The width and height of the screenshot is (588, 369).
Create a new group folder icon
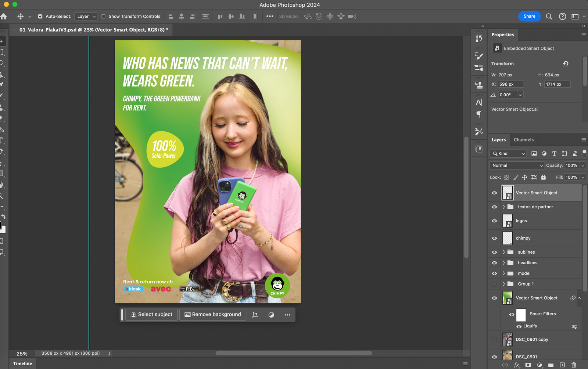551,365
